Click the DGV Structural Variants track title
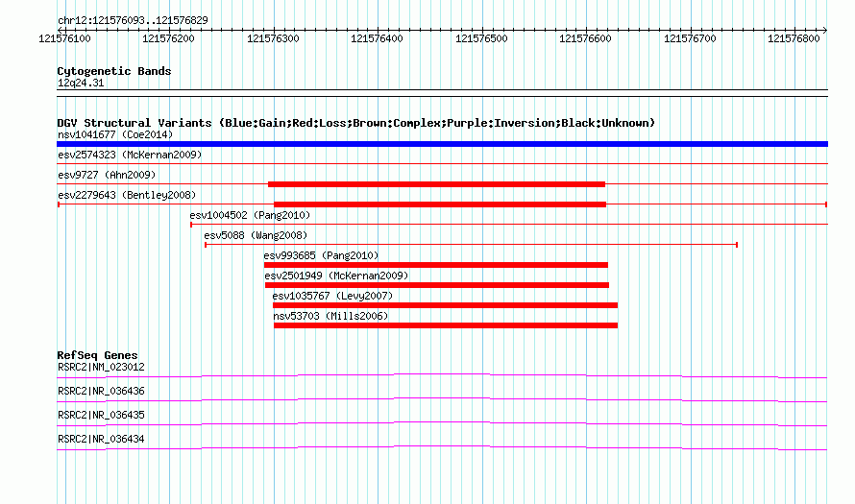 click(355, 123)
